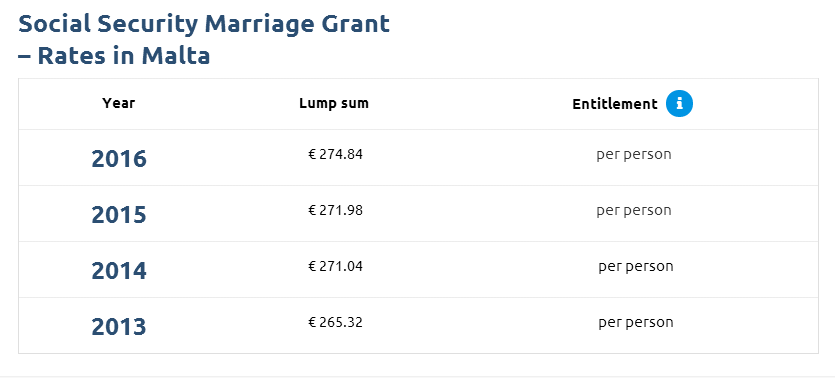The width and height of the screenshot is (835, 378).
Task: Click the Social Security Marriage Grant heading
Action: (x=204, y=24)
